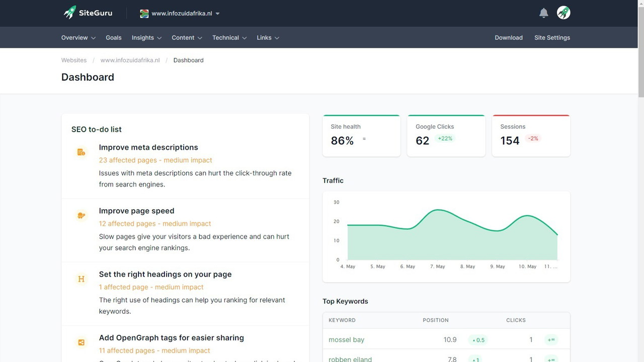Click the Download option
Image resolution: width=644 pixels, height=362 pixels.
pyautogui.click(x=508, y=37)
